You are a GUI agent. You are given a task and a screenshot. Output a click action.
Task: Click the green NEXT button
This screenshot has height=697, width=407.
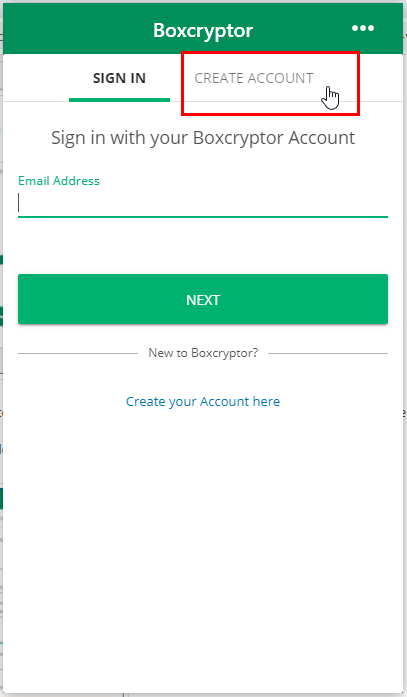[203, 299]
